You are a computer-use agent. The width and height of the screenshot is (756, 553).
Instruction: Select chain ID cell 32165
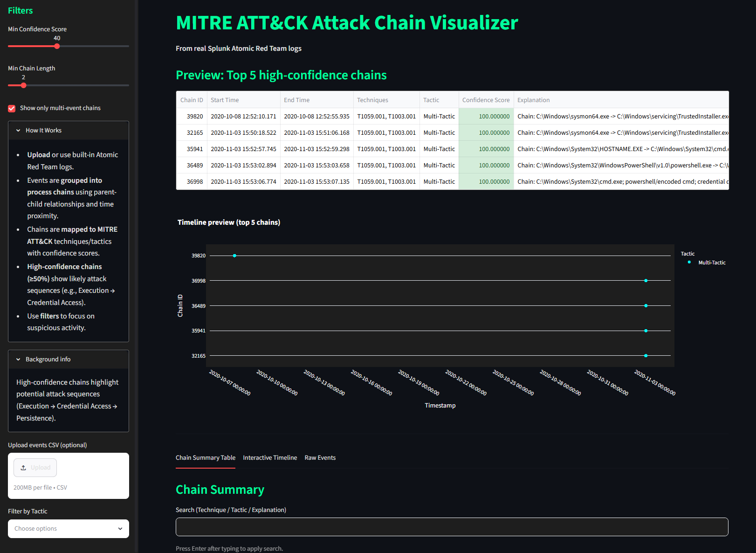click(x=192, y=133)
